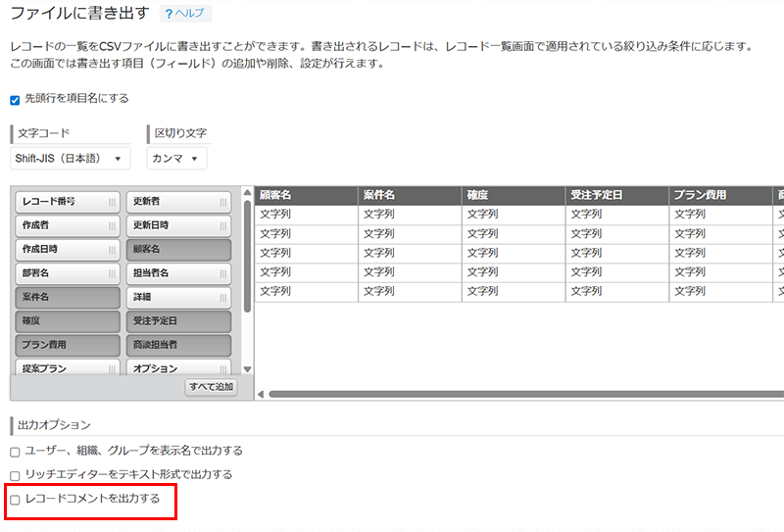
Task: Click the すべて追加 button
Action: [211, 388]
